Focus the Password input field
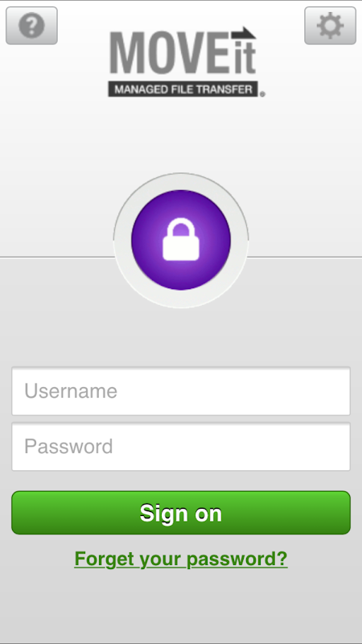 click(181, 447)
